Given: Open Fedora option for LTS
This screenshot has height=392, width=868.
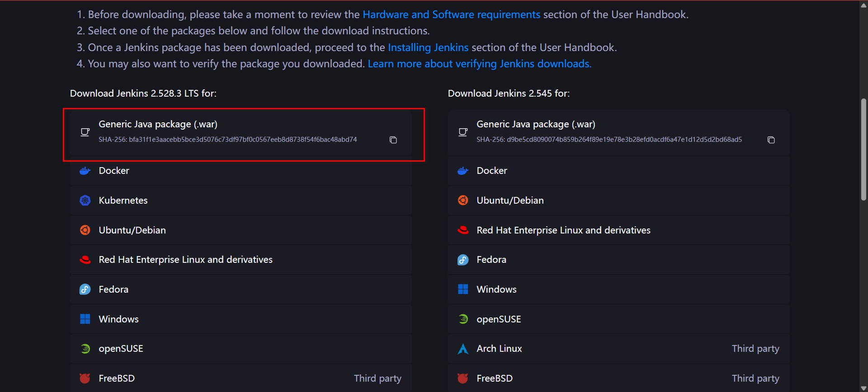Looking at the screenshot, I should click(x=241, y=289).
